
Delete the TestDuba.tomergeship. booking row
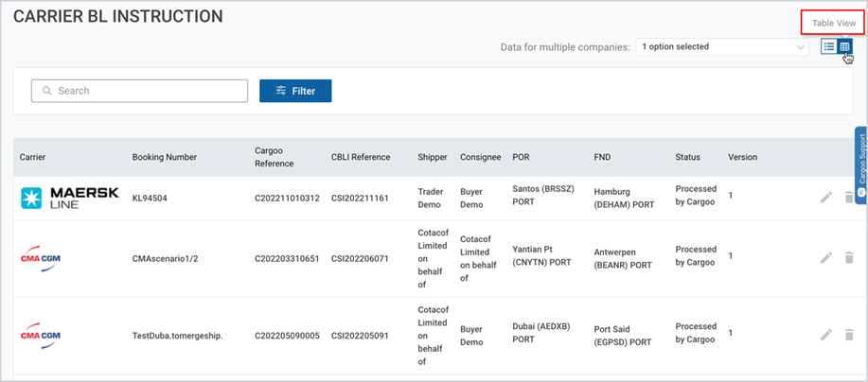(849, 334)
